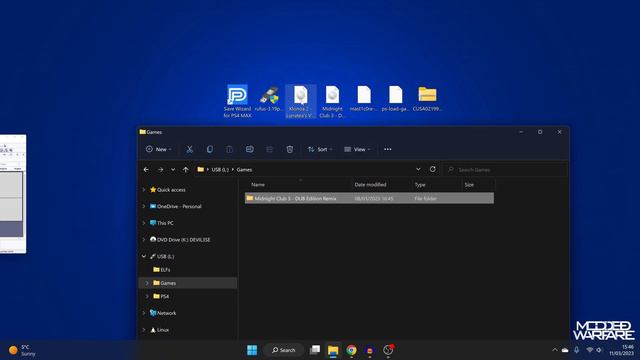The width and height of the screenshot is (640, 360).
Task: Refresh the Games folder
Action: [x=433, y=169]
